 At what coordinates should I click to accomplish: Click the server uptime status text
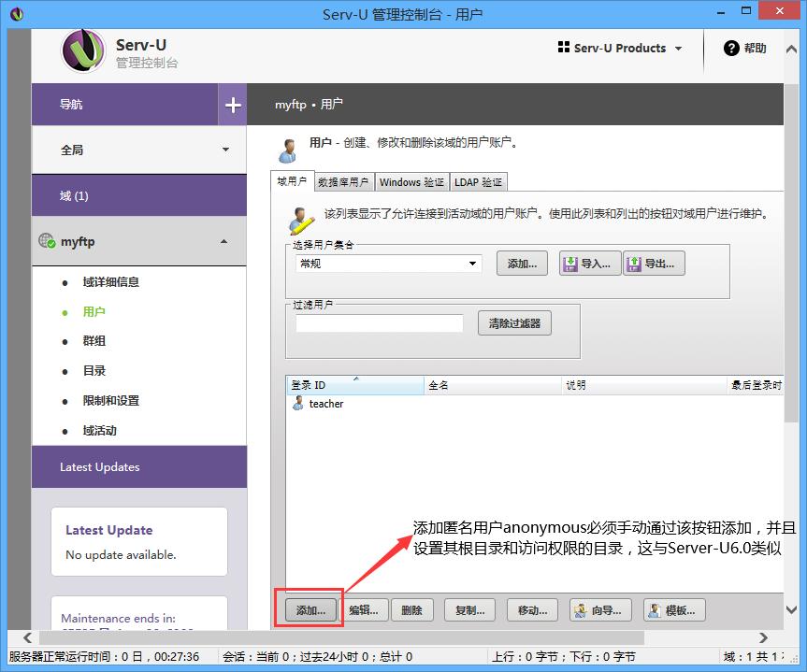click(x=104, y=656)
